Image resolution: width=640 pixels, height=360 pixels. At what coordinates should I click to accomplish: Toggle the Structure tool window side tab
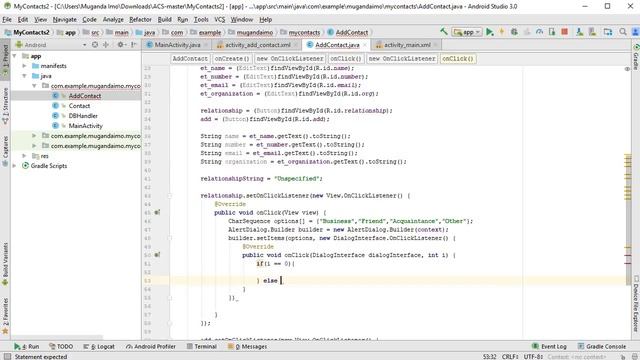[x=5, y=107]
